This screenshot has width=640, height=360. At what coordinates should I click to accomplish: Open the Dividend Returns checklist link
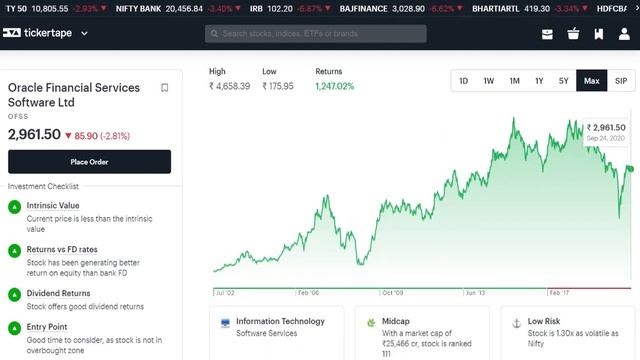click(x=58, y=293)
